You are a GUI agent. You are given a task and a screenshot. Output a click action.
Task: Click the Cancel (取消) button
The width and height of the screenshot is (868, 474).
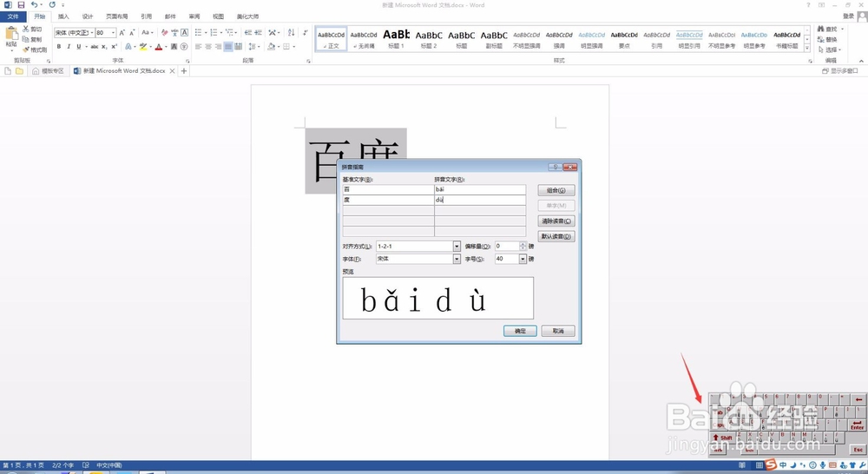click(x=558, y=331)
